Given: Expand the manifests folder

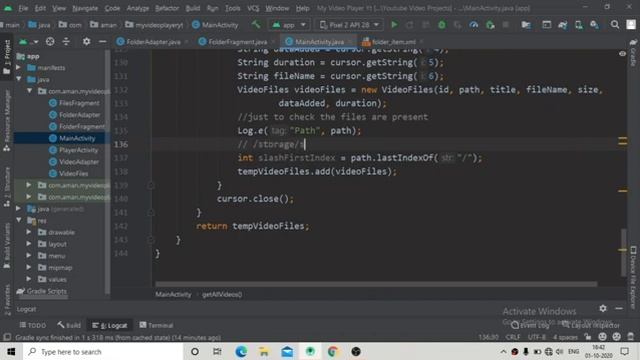Looking at the screenshot, I should coord(19,67).
